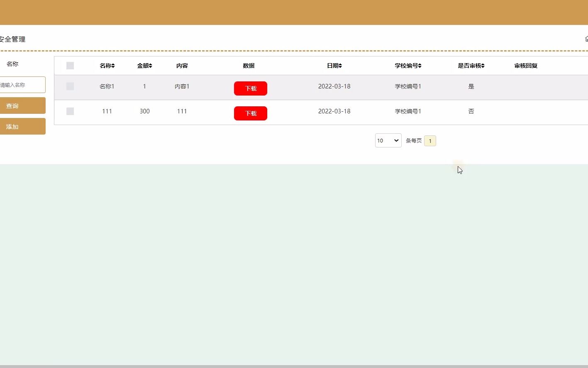Image resolution: width=588 pixels, height=368 pixels.
Task: Click the 添加 add button
Action: [x=22, y=126]
